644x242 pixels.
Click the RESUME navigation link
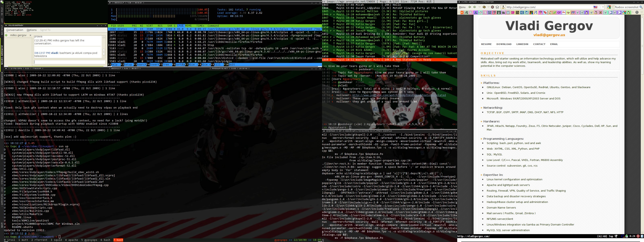click(486, 44)
